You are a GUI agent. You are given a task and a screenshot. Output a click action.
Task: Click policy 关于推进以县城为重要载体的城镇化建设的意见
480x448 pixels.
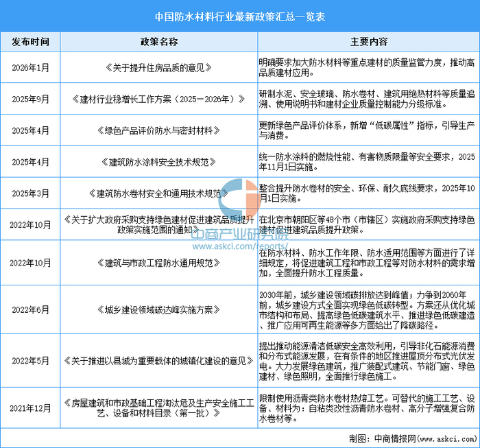click(x=159, y=360)
